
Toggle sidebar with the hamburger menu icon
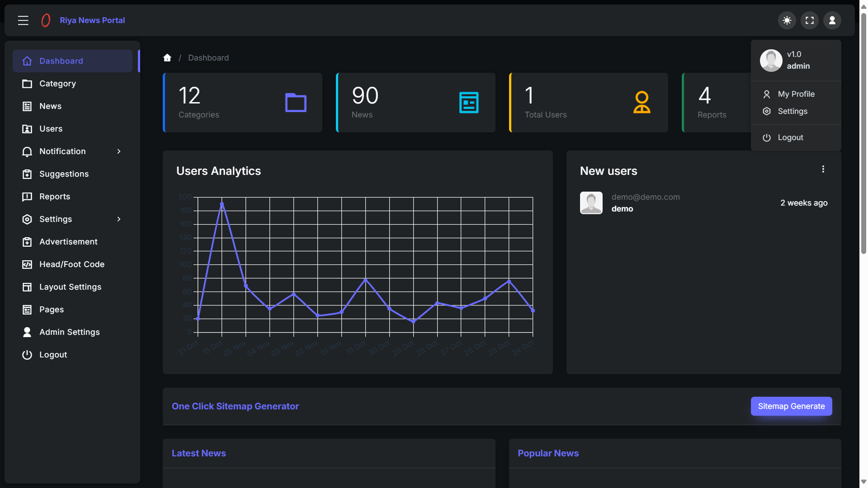(x=23, y=20)
